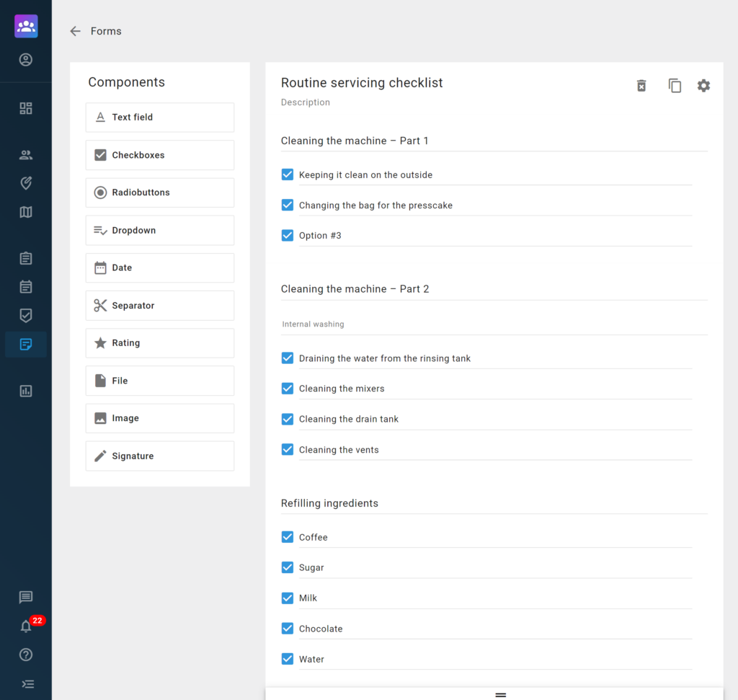Toggle the 'Cleaning the mixers' checkbox
This screenshot has height=700, width=738.
[288, 389]
